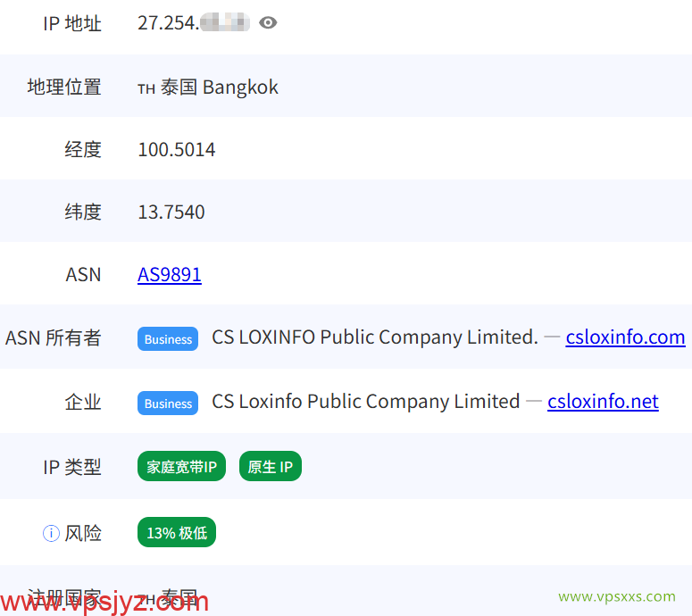Click the ASN 所有者 label
Image resolution: width=692 pixels, height=616 pixels.
click(53, 338)
